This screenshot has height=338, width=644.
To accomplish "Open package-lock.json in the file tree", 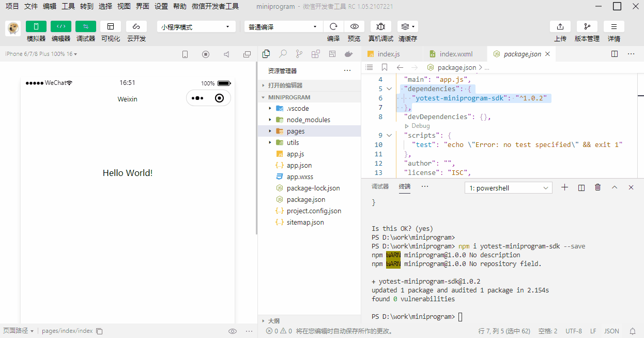I will click(309, 188).
